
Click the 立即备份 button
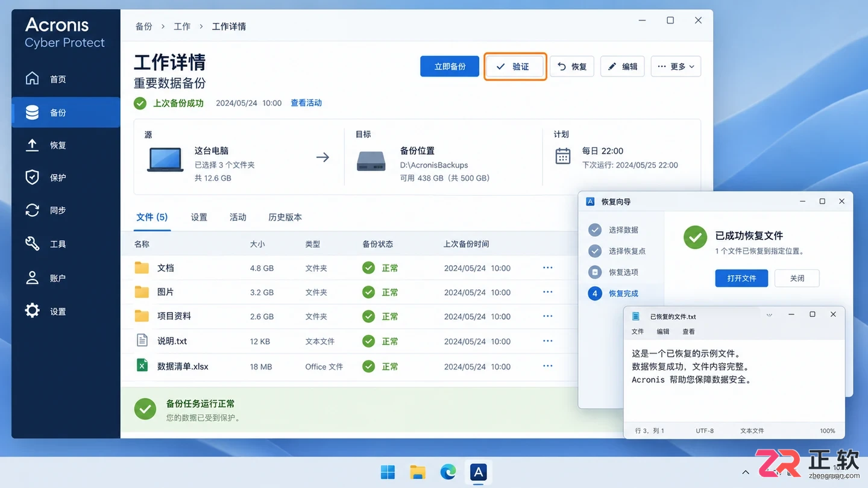(450, 66)
